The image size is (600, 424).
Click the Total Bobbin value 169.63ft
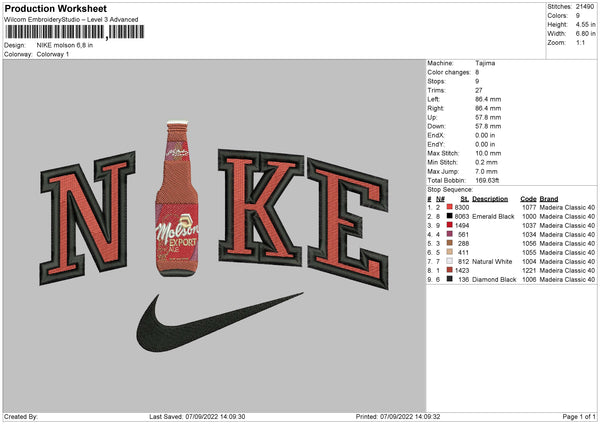pyautogui.click(x=487, y=181)
